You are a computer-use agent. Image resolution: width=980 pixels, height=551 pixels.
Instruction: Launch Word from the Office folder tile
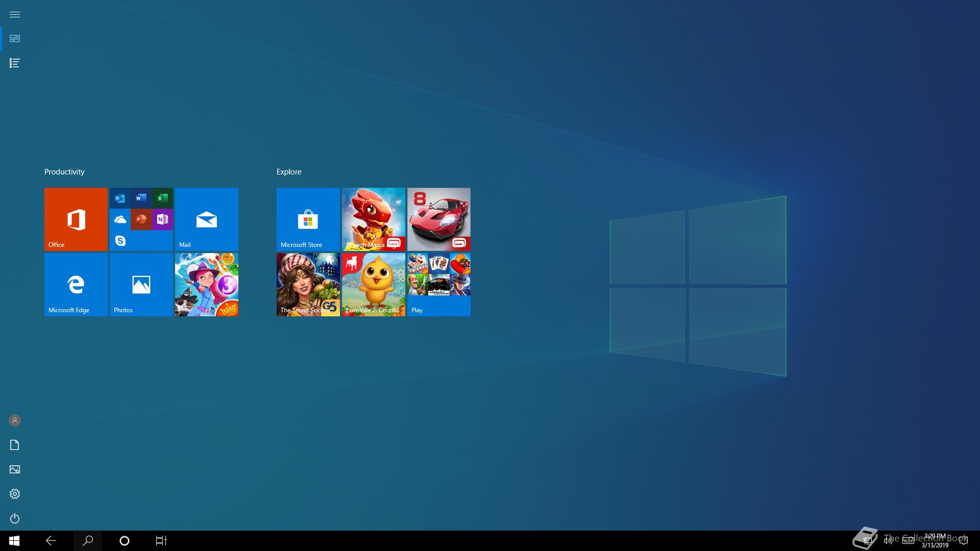pos(141,198)
